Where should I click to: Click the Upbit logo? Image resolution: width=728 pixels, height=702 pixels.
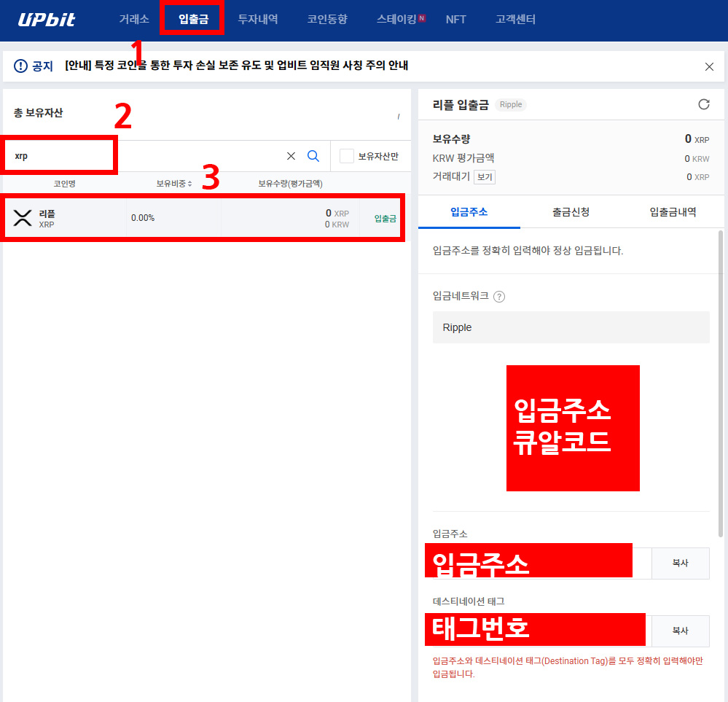[46, 20]
